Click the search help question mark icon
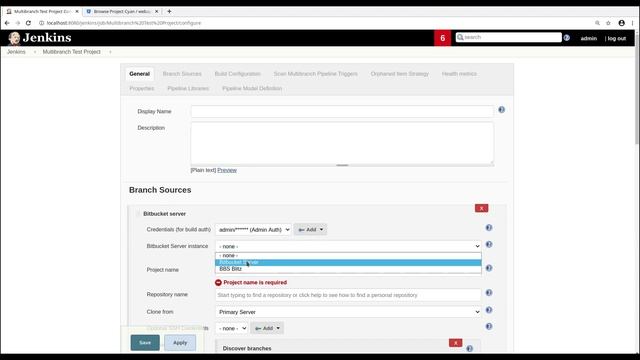 (x=567, y=38)
